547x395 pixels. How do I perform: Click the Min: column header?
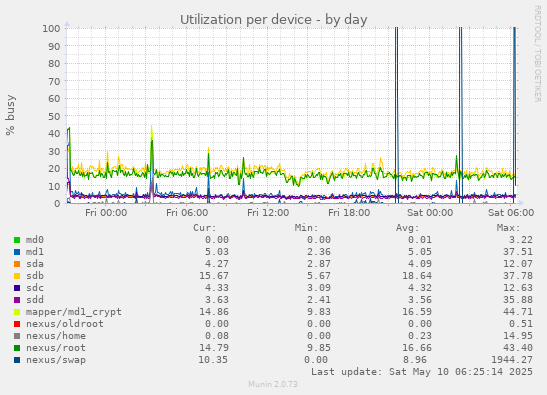pyautogui.click(x=306, y=228)
